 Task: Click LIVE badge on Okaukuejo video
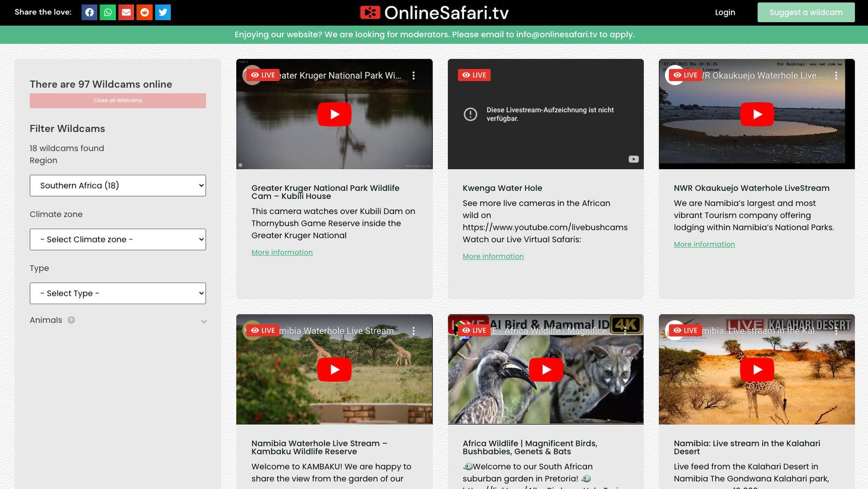[x=685, y=75]
